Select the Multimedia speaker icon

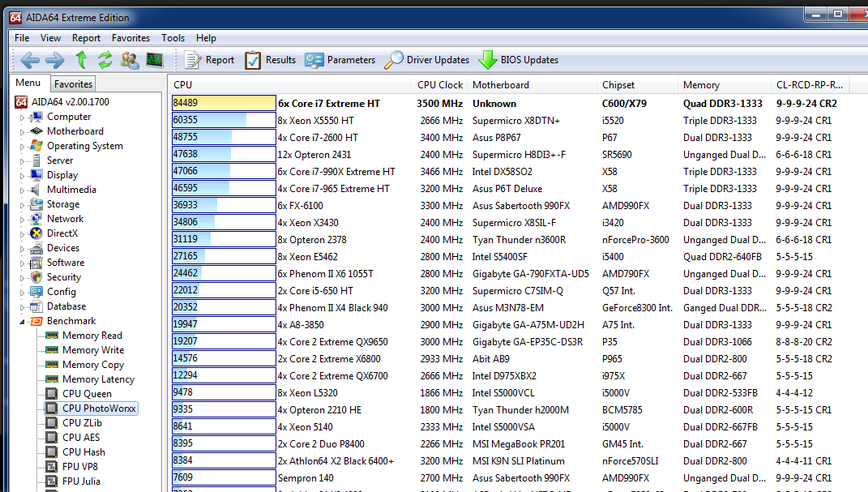(36, 190)
